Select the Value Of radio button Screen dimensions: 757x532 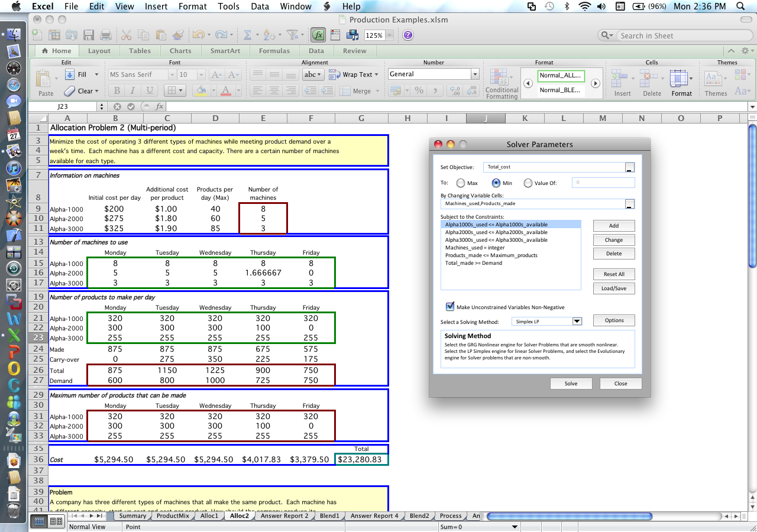tap(528, 183)
